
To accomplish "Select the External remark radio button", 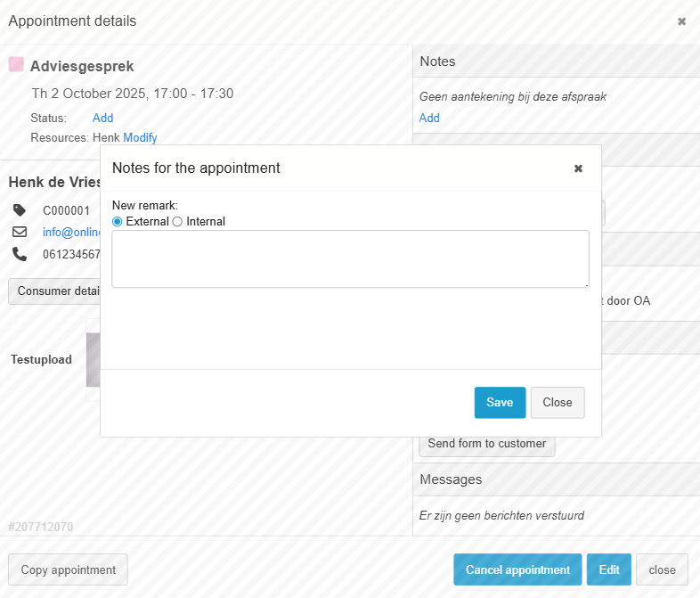I will pyautogui.click(x=118, y=221).
